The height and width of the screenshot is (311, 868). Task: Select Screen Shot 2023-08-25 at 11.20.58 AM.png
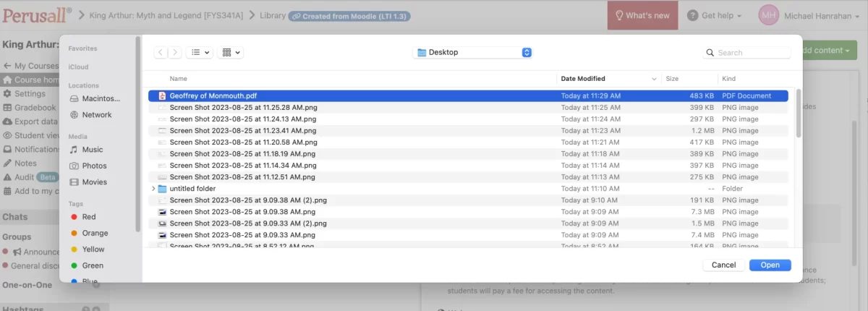468,142
